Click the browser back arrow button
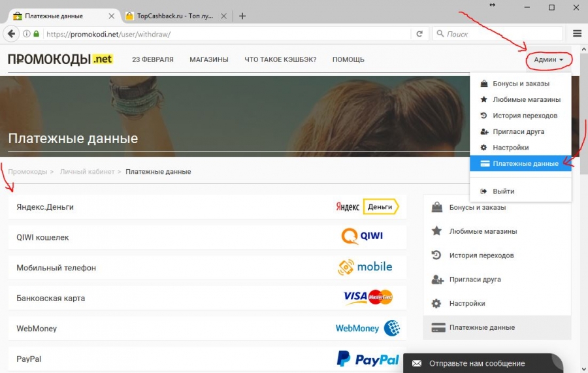The image size is (588, 373). point(11,34)
